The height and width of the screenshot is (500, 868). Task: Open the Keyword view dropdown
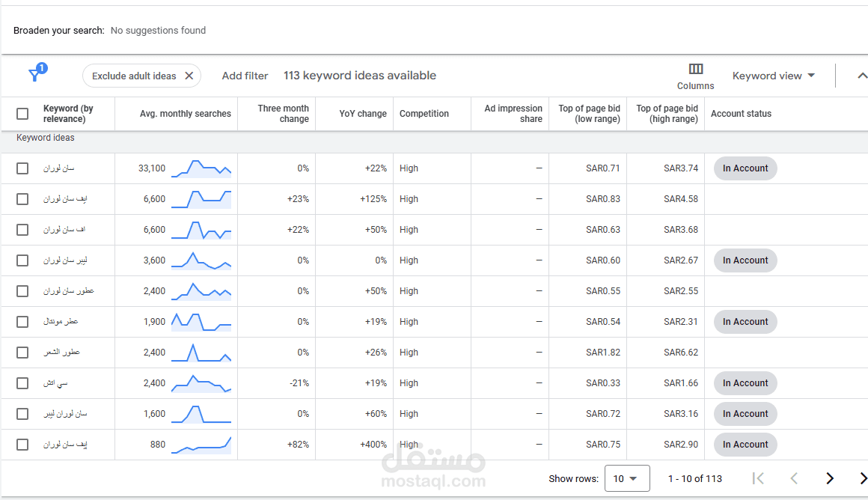coord(773,76)
